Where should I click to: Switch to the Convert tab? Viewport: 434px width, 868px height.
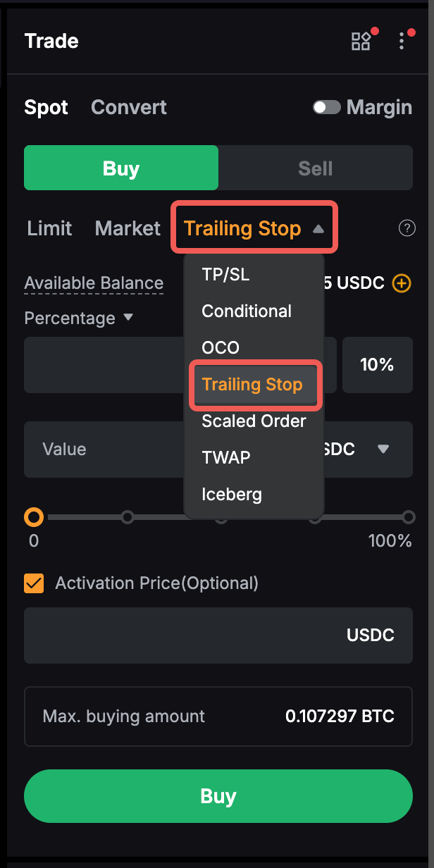point(129,107)
